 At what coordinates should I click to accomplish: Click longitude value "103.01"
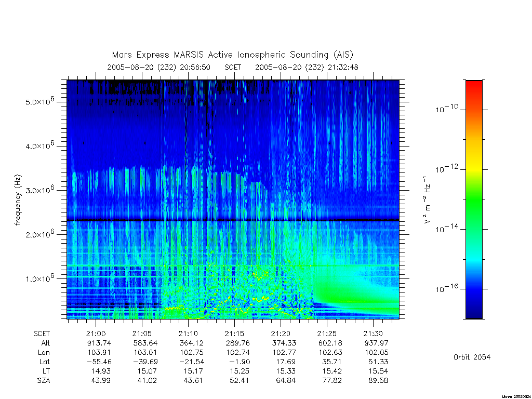pos(145,353)
